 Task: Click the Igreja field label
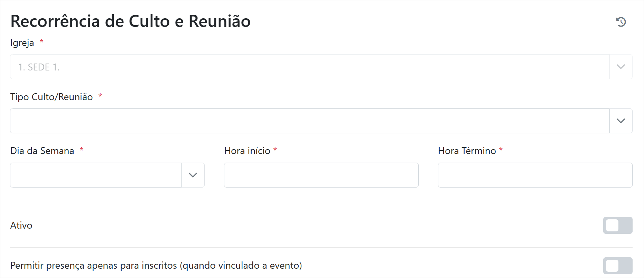[22, 43]
